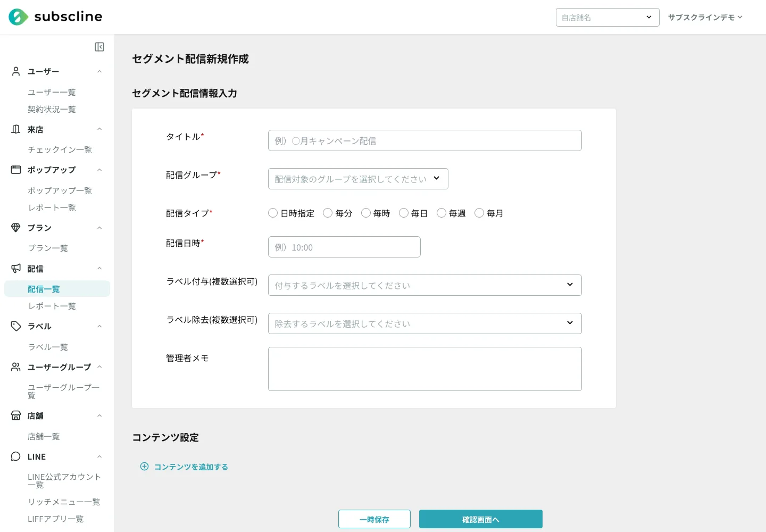Open 店舗一覧 in sidebar
The image size is (766, 532).
(44, 436)
